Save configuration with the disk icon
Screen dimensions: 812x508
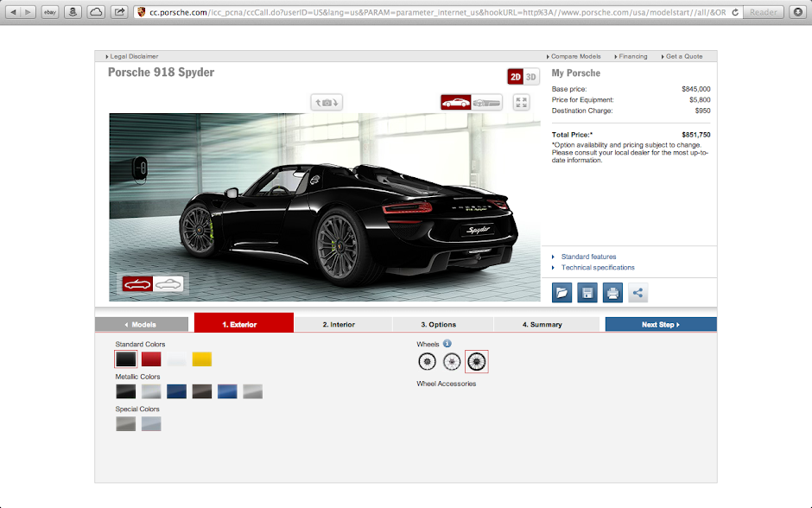click(x=587, y=293)
